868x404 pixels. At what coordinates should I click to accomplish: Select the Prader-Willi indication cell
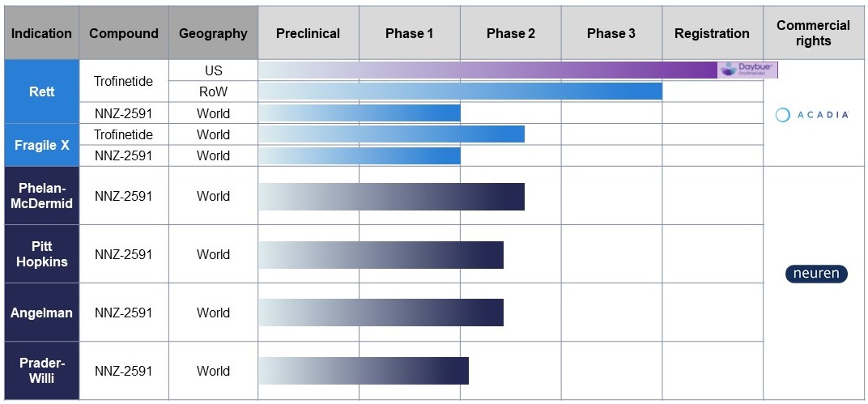[41, 371]
